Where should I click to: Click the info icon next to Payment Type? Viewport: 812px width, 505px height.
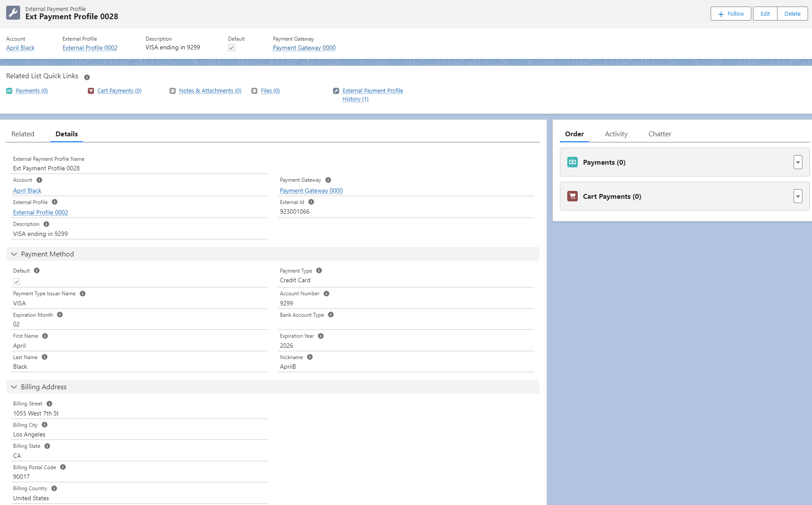[319, 270]
